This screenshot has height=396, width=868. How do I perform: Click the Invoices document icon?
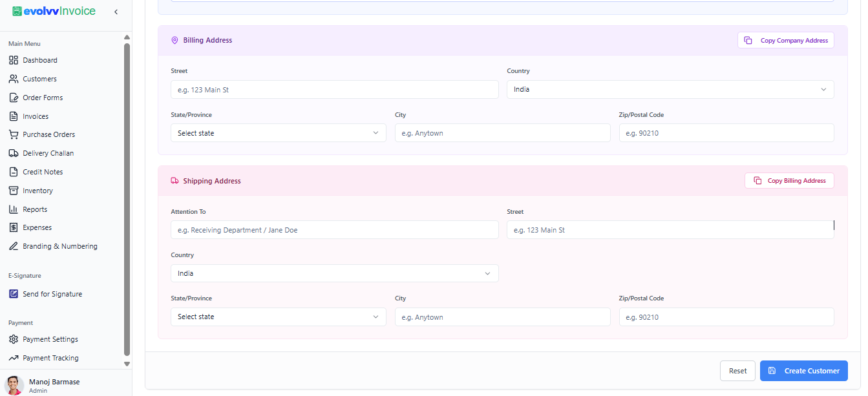[x=14, y=116]
